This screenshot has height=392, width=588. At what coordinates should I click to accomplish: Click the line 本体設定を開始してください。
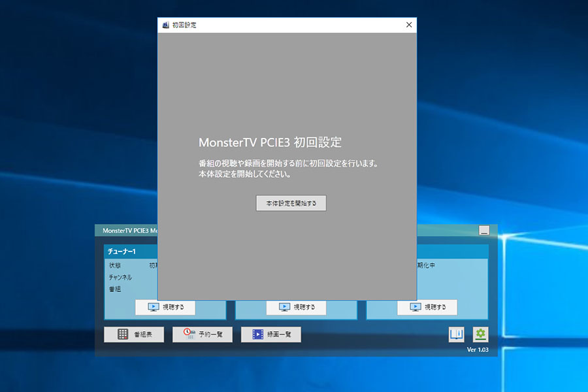click(244, 174)
